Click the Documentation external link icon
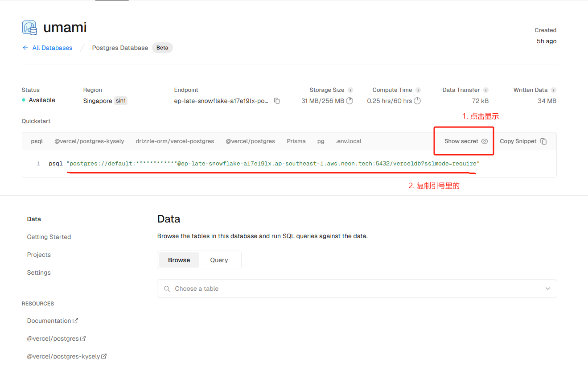This screenshot has width=588, height=371. tap(75, 321)
